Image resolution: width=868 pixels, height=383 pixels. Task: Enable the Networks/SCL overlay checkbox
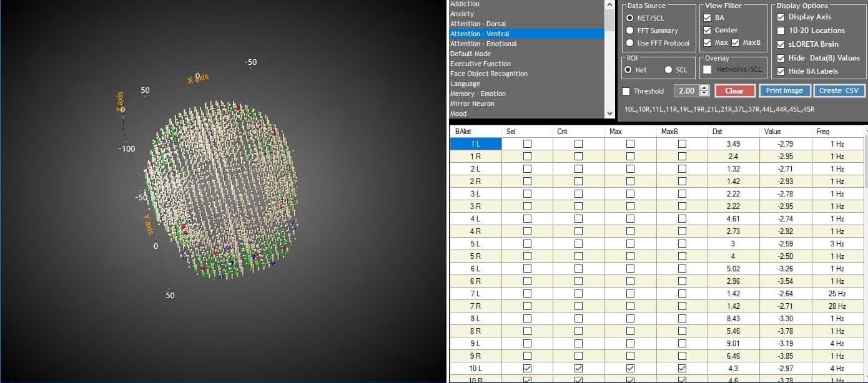point(708,70)
